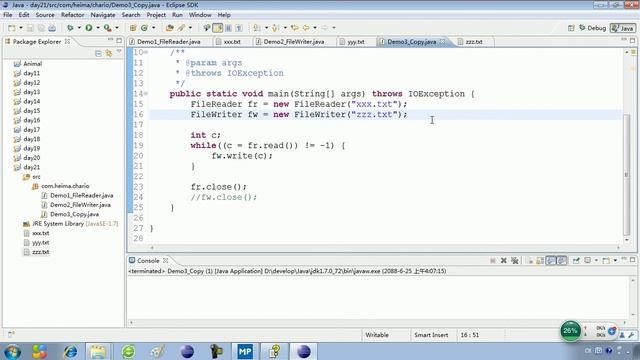
Task: Remove All Terminated Launches in Console
Action: coord(515,260)
